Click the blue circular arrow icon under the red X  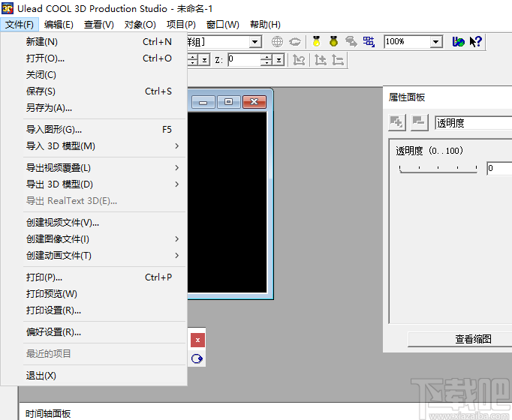click(x=197, y=358)
